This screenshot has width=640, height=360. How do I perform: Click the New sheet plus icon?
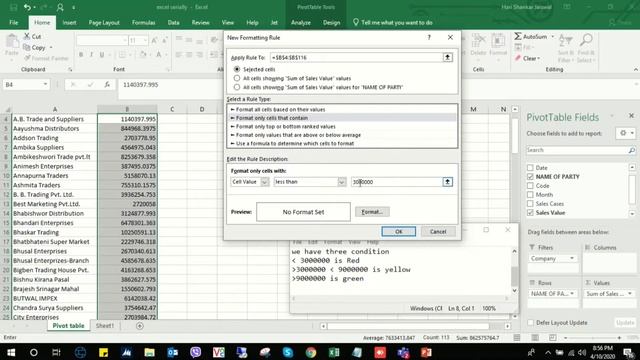coord(140,326)
